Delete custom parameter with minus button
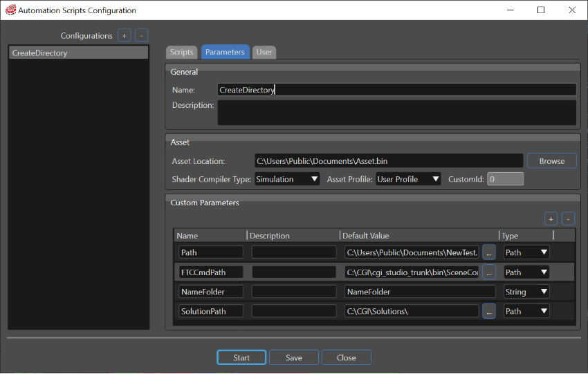Viewport: 588px width, 374px height. [x=568, y=219]
